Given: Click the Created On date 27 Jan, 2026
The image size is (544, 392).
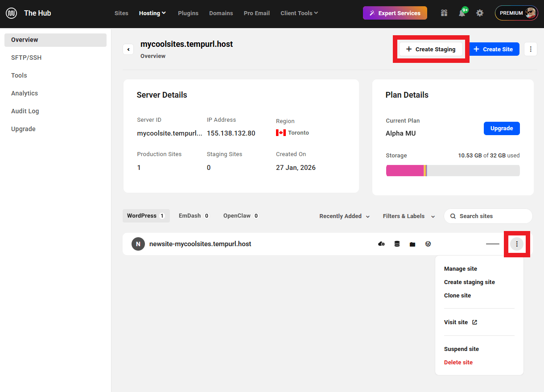Looking at the screenshot, I should (296, 168).
